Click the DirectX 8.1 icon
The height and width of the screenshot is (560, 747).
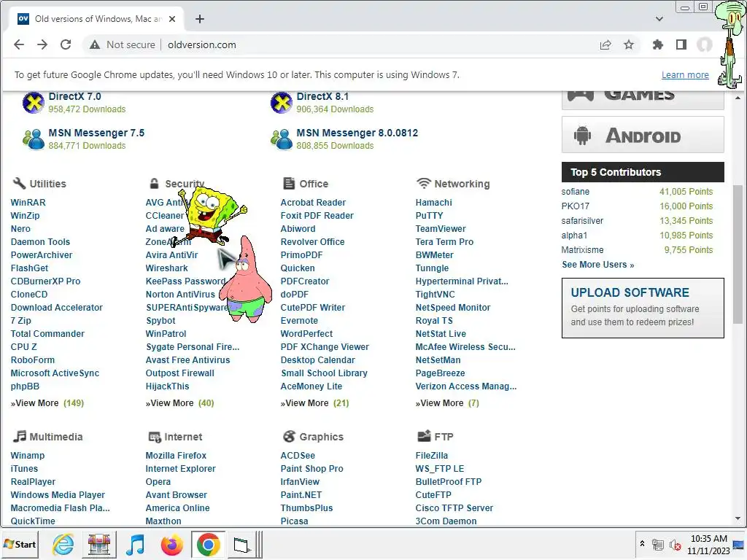pos(282,102)
